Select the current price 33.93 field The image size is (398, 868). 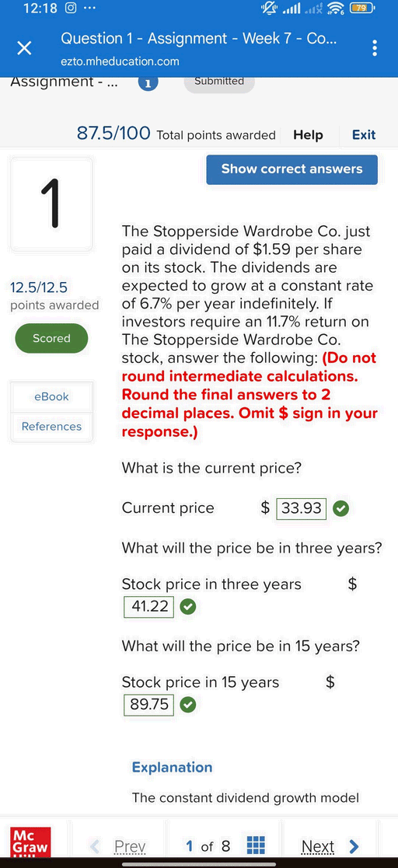(301, 508)
